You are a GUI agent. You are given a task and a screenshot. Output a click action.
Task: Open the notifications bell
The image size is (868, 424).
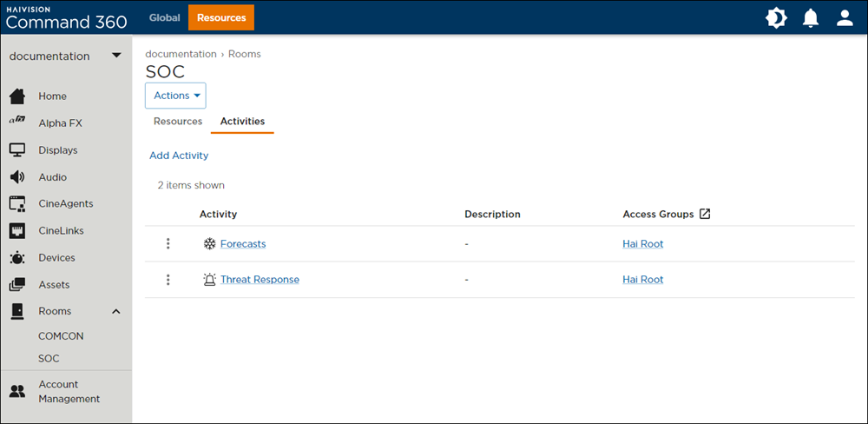point(811,18)
